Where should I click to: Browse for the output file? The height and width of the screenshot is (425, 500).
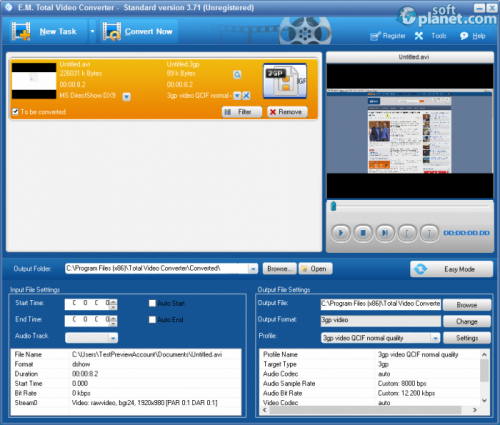click(467, 305)
